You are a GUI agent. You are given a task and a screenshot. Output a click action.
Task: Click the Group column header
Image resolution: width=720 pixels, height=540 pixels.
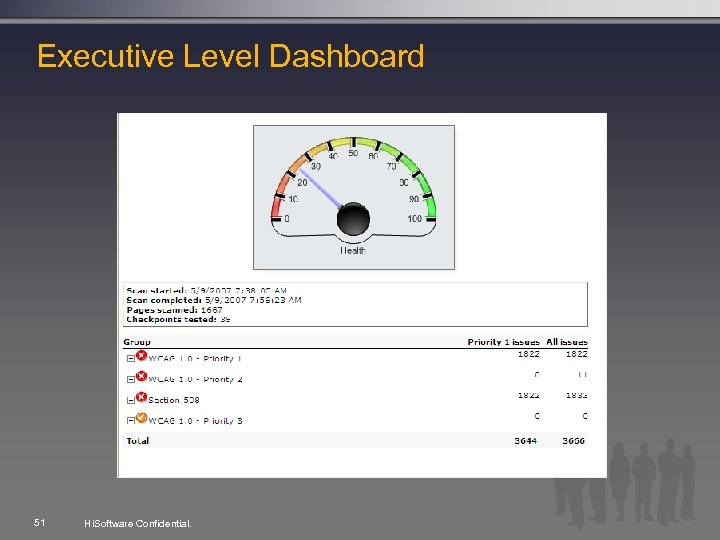coord(137,342)
